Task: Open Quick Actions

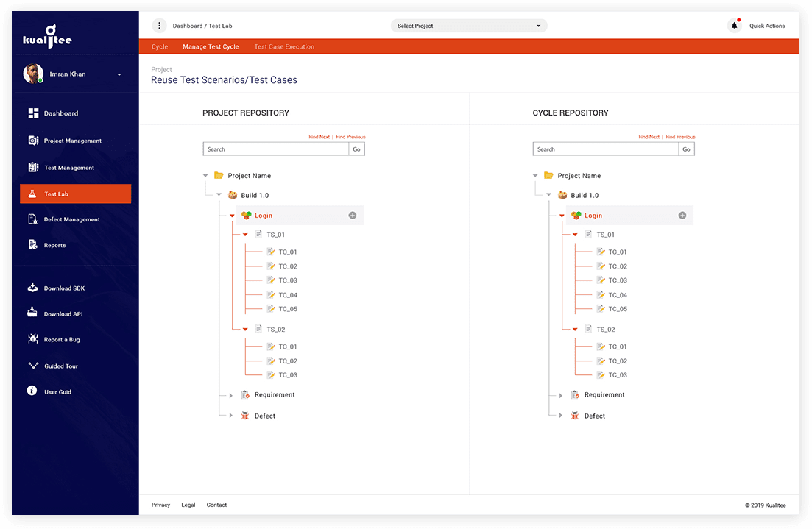Action: (767, 26)
